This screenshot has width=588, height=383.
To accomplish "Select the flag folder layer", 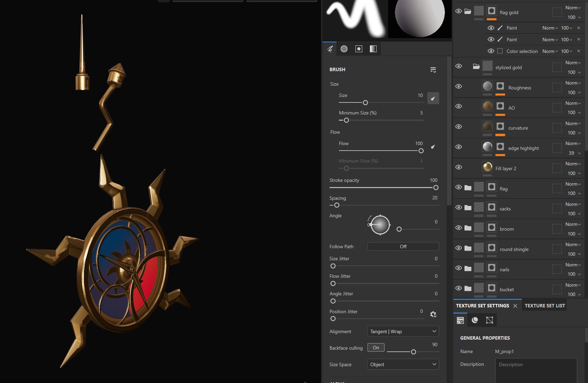I will (x=519, y=188).
